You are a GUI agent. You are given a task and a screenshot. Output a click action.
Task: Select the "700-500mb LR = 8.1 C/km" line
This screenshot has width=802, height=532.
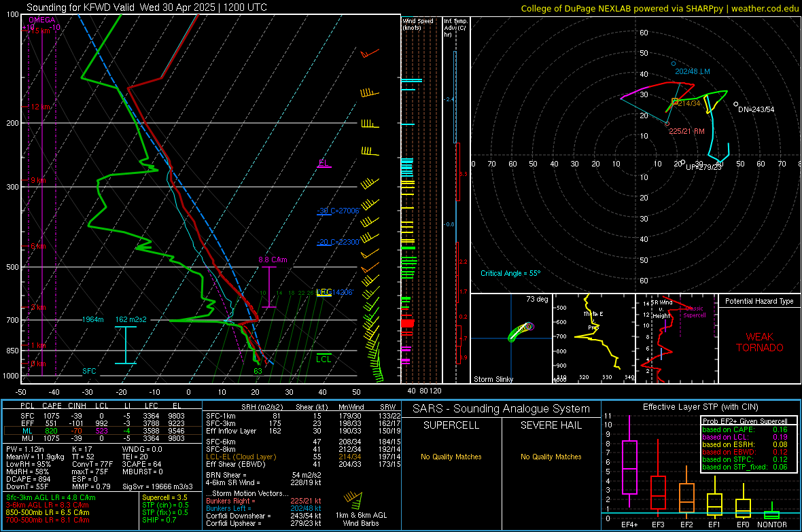point(48,520)
